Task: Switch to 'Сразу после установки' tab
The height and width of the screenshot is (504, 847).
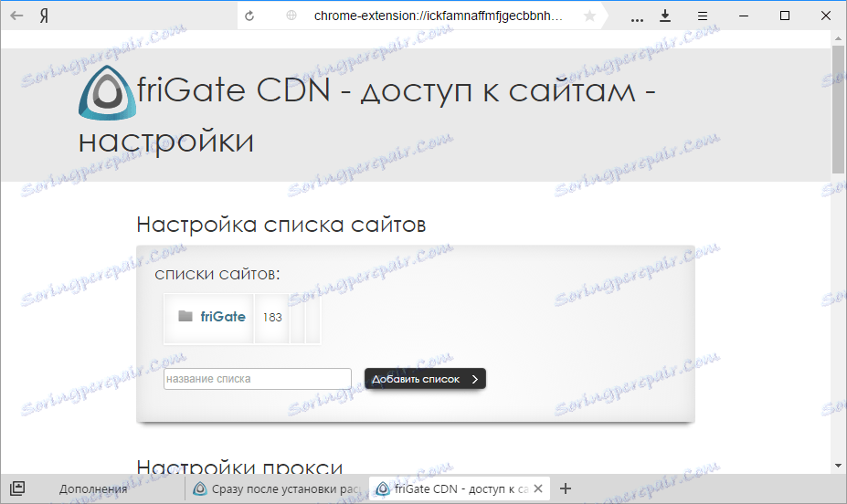Action: coord(277,488)
